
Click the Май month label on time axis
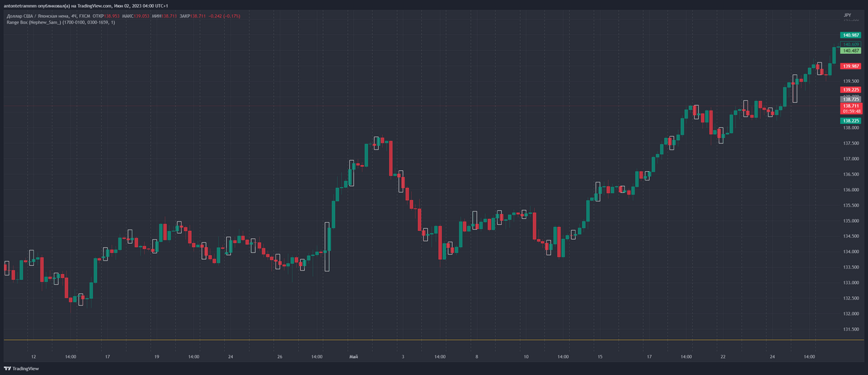[x=354, y=357]
